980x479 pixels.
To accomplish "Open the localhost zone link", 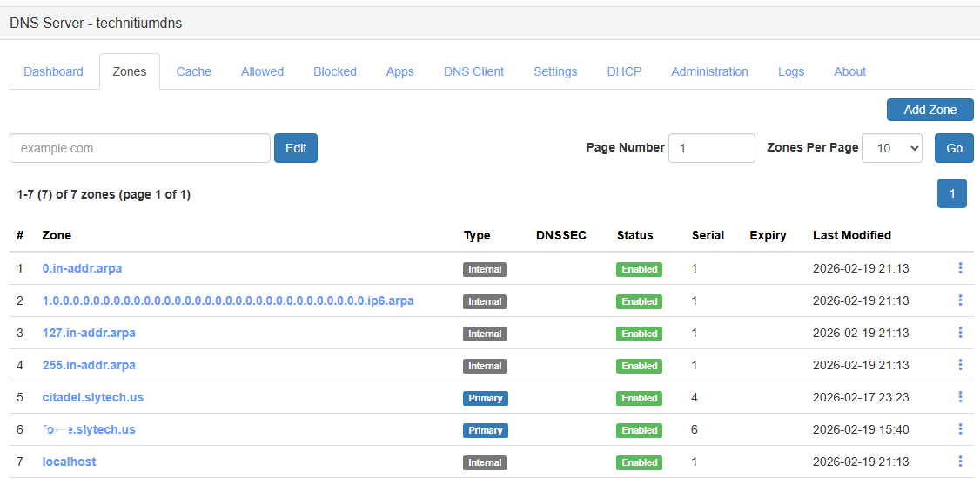I will [x=69, y=462].
